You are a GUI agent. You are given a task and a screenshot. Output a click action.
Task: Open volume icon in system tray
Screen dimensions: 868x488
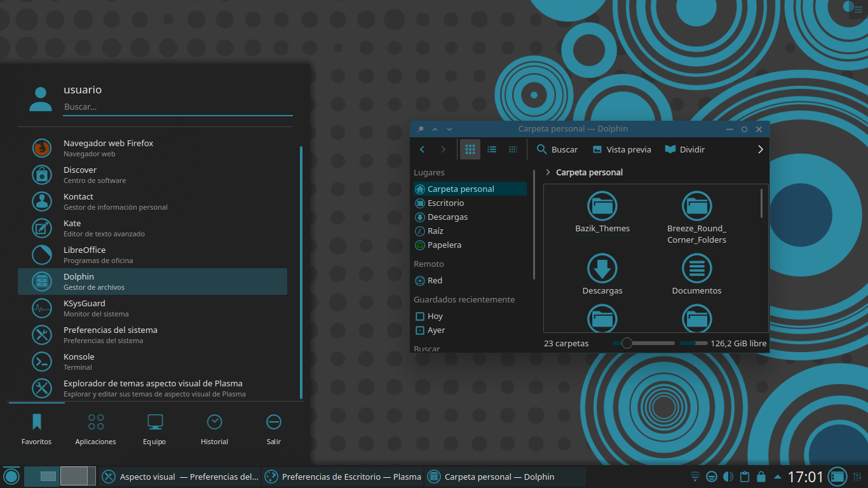pos(728,477)
